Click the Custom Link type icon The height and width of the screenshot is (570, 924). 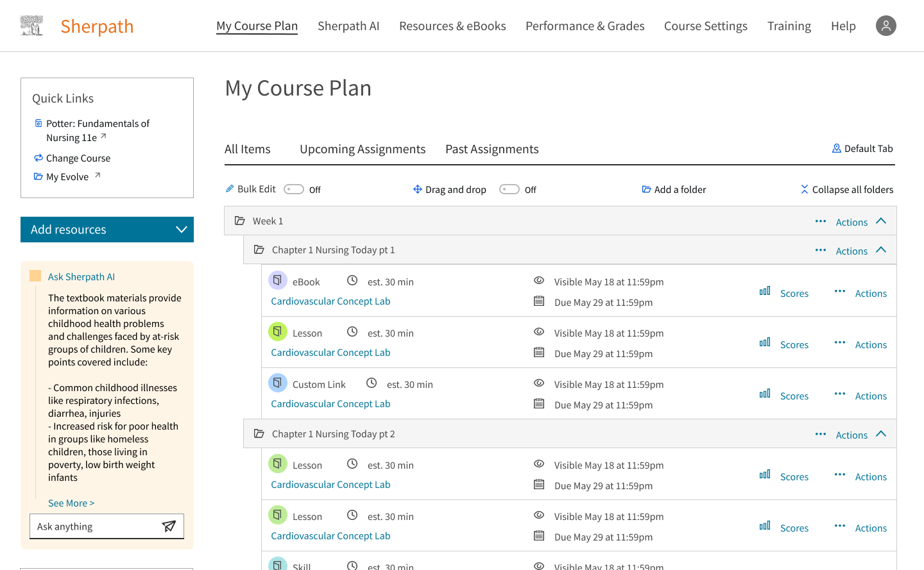pyautogui.click(x=277, y=383)
